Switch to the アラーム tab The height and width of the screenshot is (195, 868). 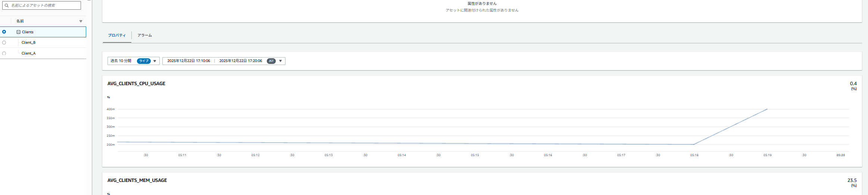[x=144, y=35]
